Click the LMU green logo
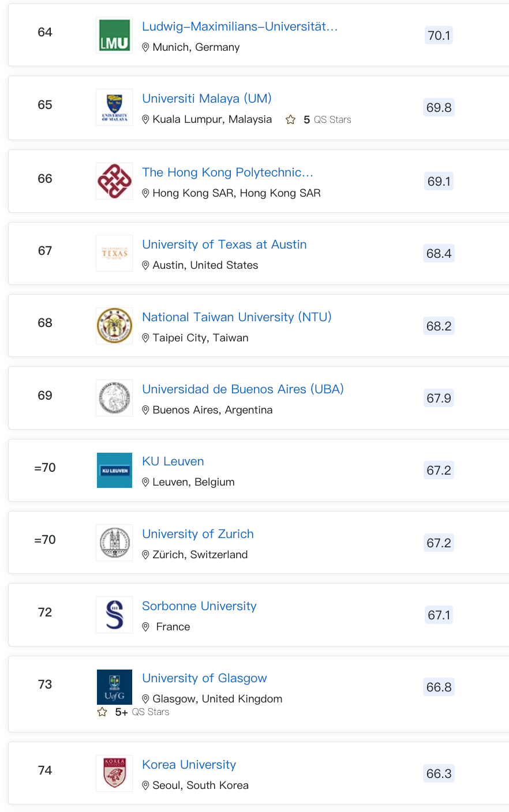 [x=114, y=35]
